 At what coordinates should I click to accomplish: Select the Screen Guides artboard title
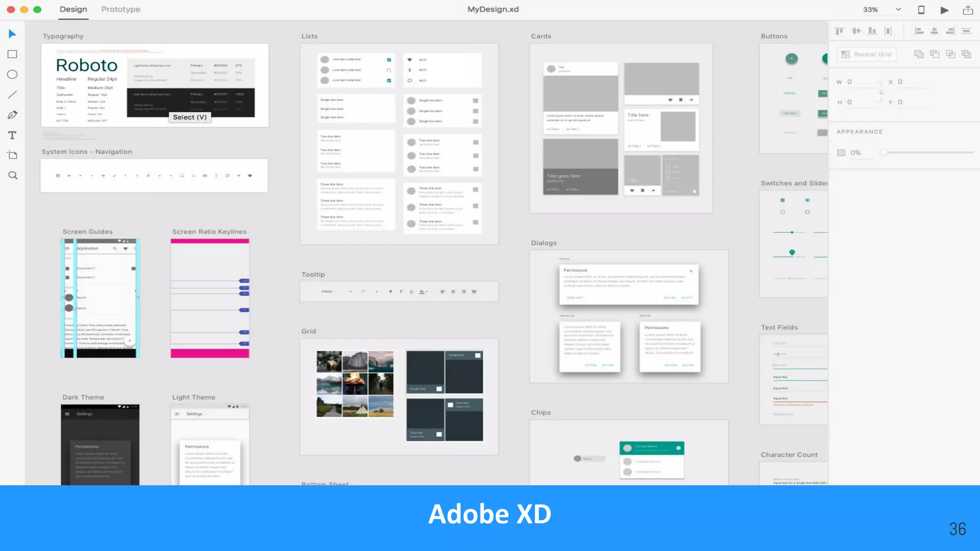coord(88,231)
